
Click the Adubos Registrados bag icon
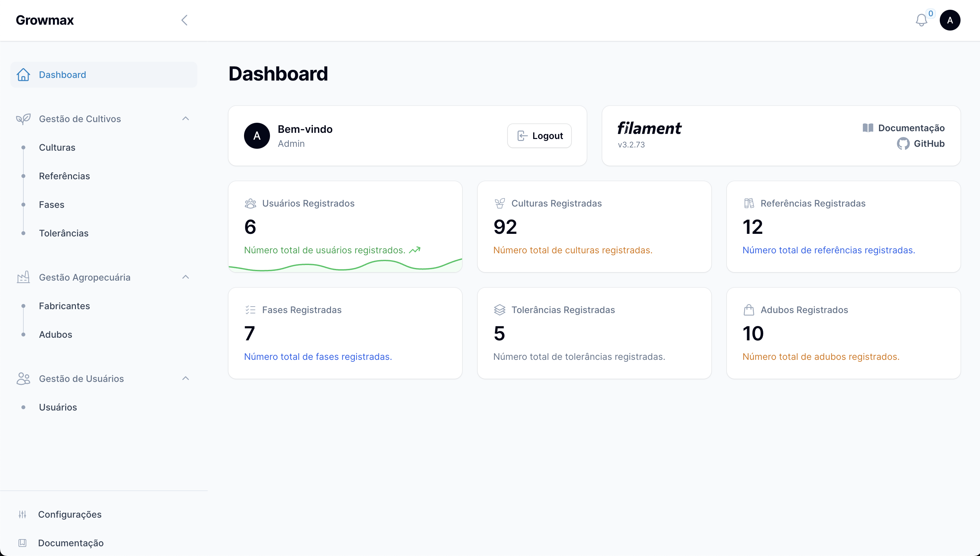[749, 310]
